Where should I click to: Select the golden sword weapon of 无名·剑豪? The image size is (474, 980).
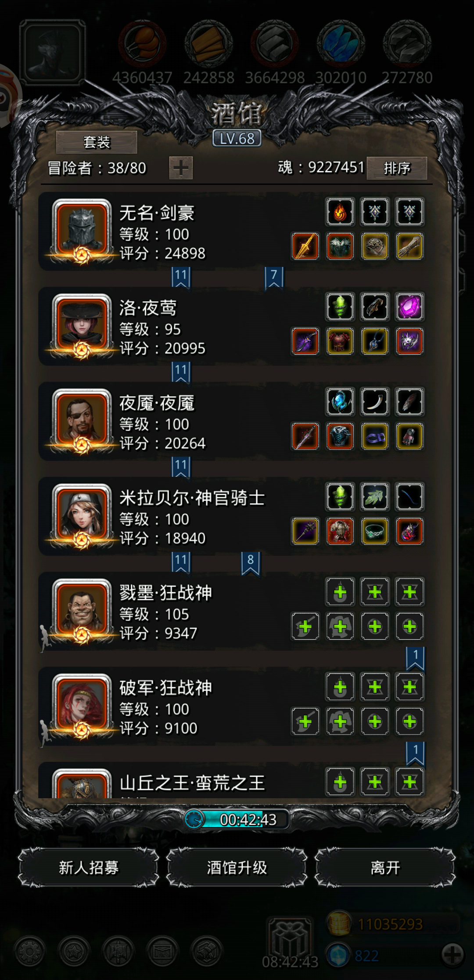coord(305,246)
